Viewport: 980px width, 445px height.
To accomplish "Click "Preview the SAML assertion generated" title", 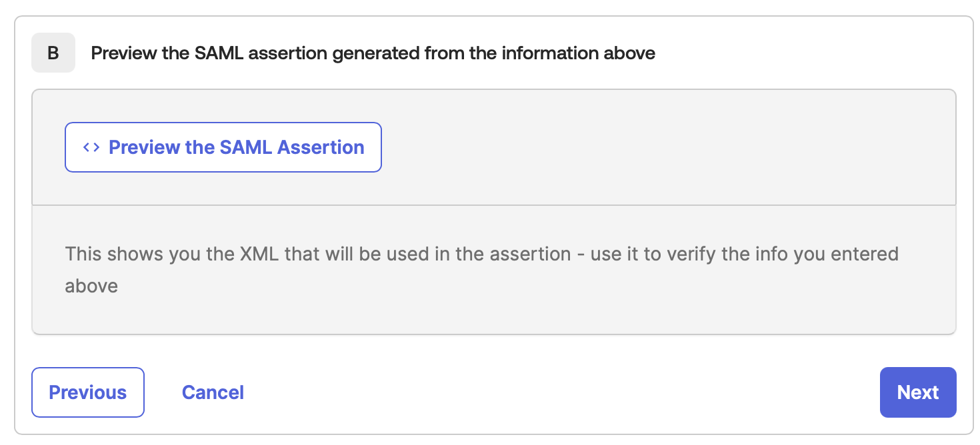I will point(373,53).
